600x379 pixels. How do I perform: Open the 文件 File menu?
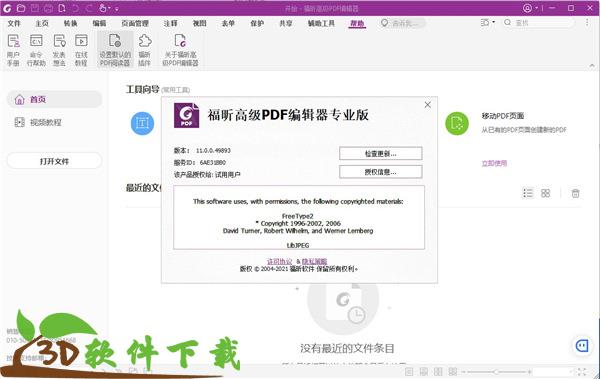14,23
